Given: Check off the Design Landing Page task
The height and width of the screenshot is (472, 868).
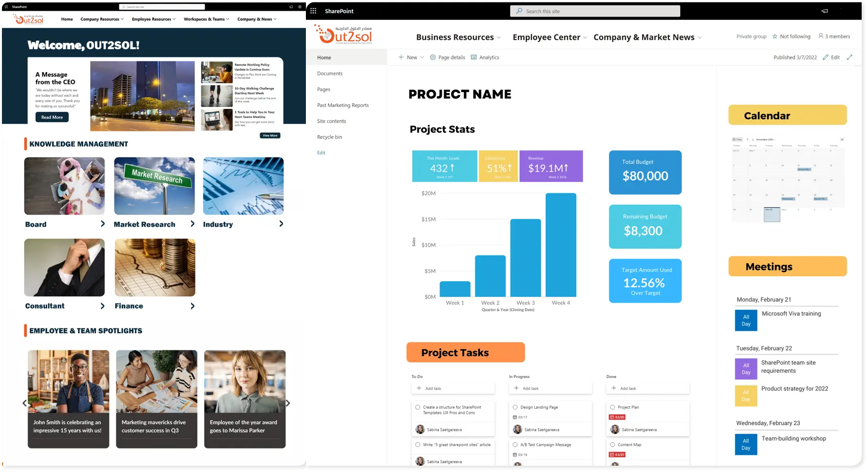Looking at the screenshot, I should pyautogui.click(x=515, y=407).
